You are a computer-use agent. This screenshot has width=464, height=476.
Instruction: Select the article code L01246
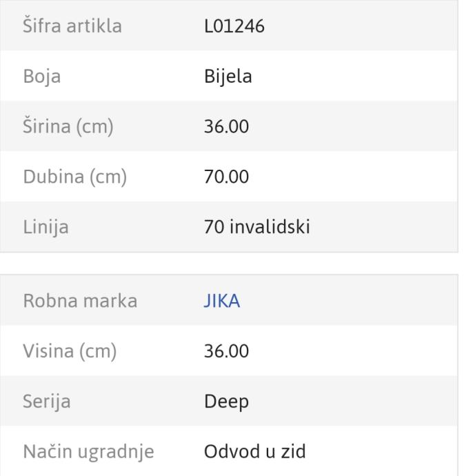[x=233, y=26]
